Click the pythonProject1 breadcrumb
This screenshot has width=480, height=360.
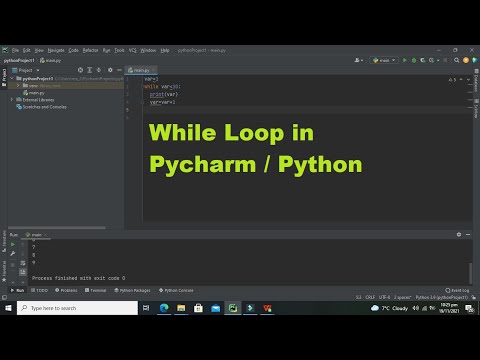click(19, 60)
